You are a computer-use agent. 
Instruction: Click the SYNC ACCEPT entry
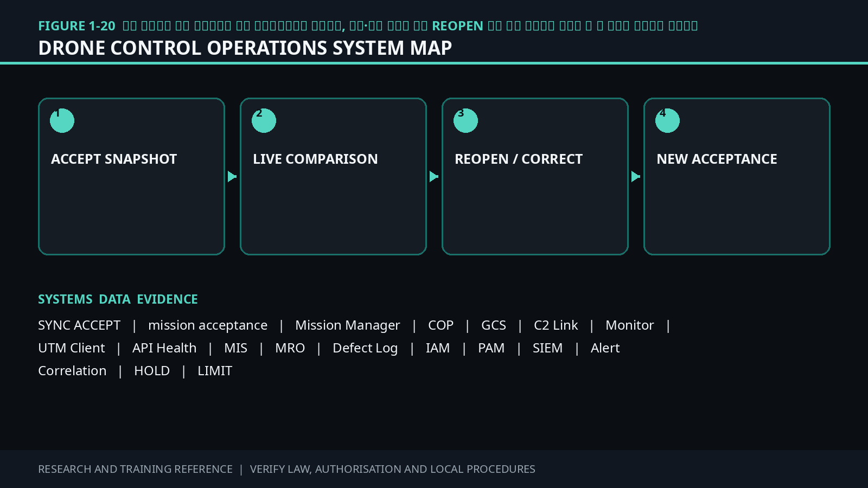pyautogui.click(x=79, y=325)
